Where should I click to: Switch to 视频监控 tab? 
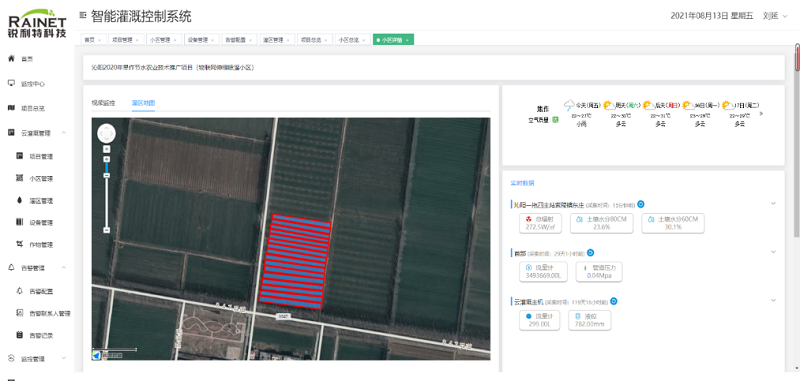tap(103, 103)
